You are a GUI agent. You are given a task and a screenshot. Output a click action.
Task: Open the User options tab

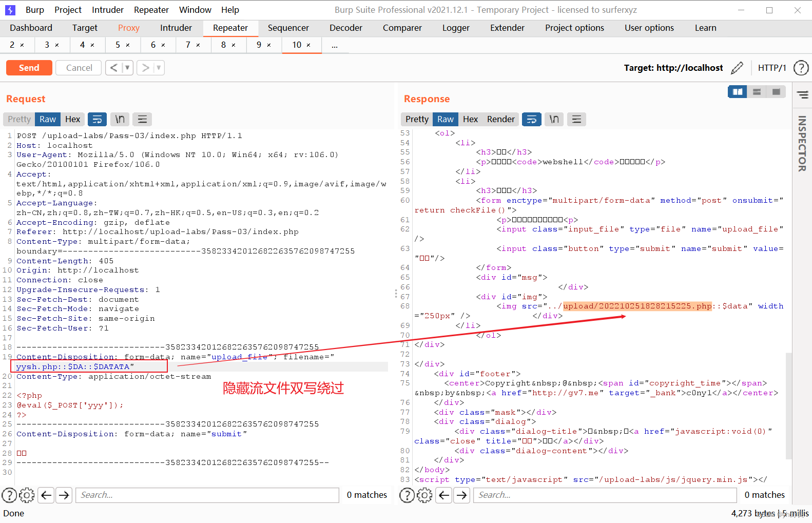point(649,28)
